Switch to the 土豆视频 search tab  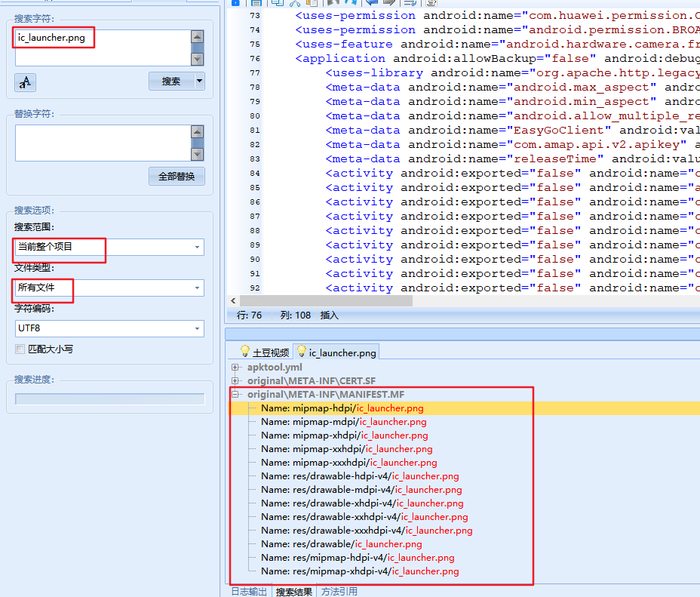(265, 352)
